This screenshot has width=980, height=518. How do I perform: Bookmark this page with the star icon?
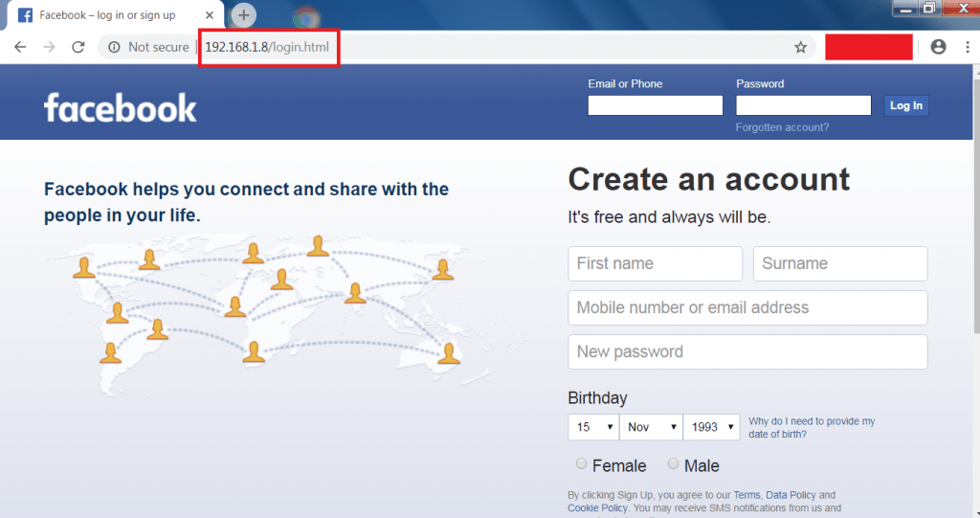(x=801, y=47)
